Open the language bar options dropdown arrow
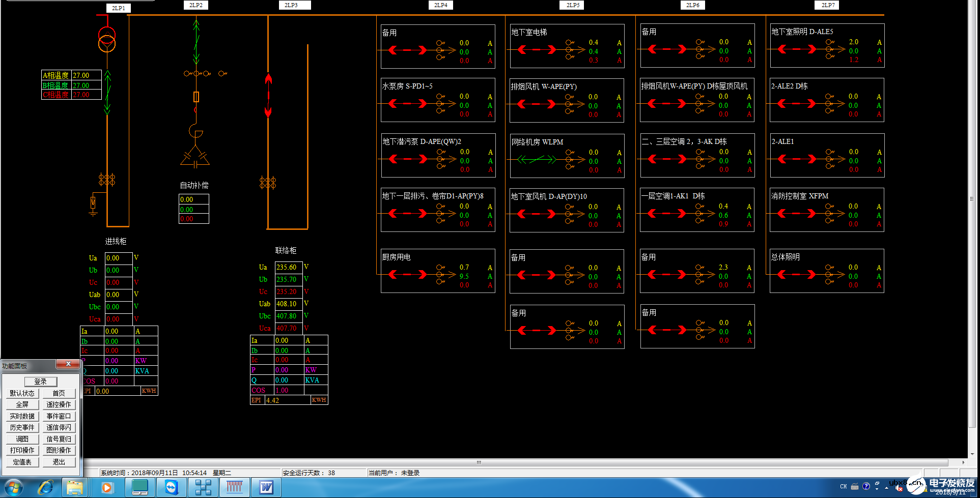 [877, 489]
